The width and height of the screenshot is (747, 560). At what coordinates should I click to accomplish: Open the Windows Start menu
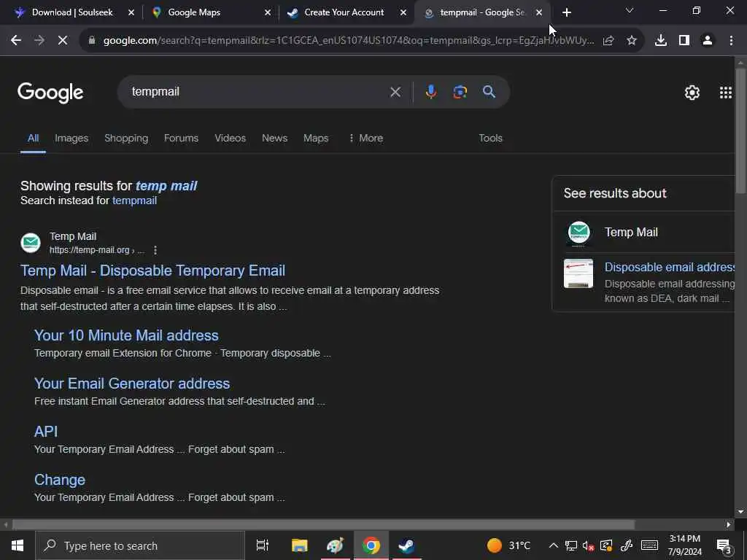[18, 545]
